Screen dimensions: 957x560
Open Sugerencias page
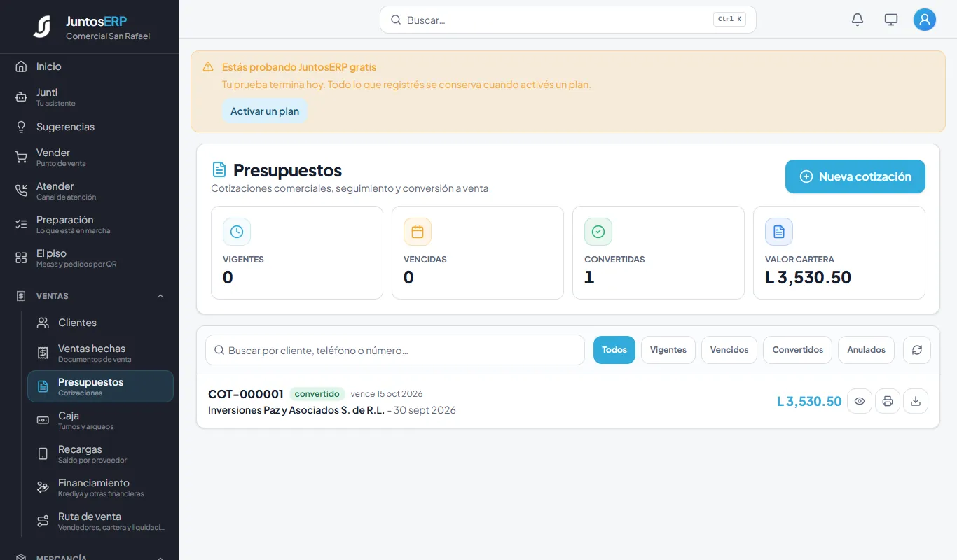point(90,127)
